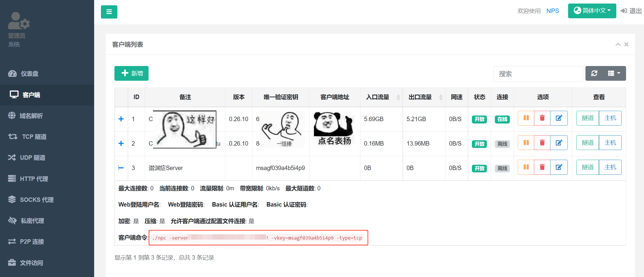
Task: Toggle pause for client 2
Action: click(x=526, y=143)
